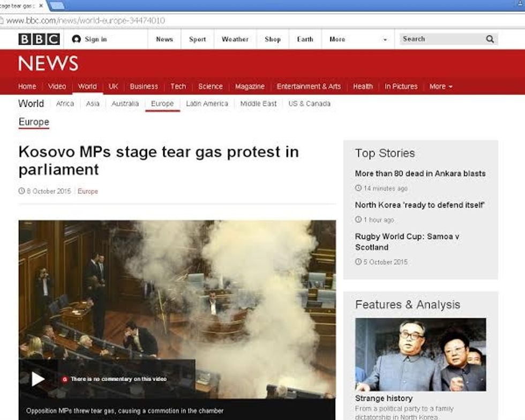This screenshot has width=525, height=420.
Task: Play the tear gas protest video
Action: pos(38,379)
